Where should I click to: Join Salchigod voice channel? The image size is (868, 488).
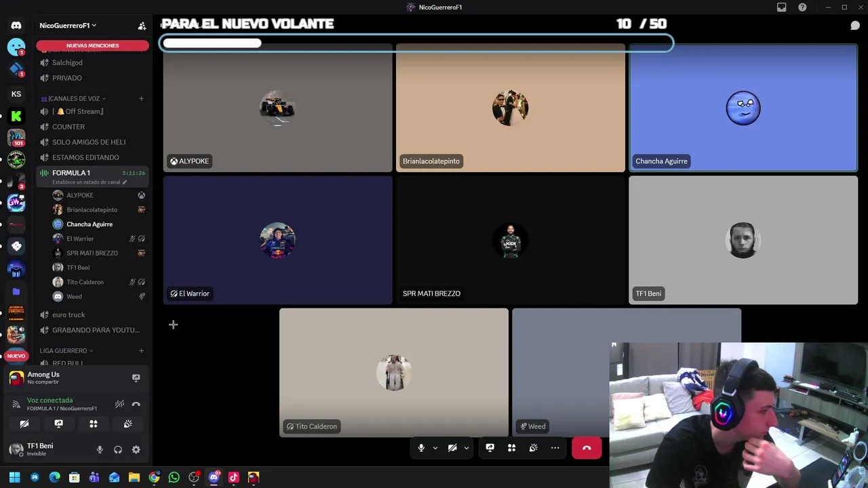point(92,62)
